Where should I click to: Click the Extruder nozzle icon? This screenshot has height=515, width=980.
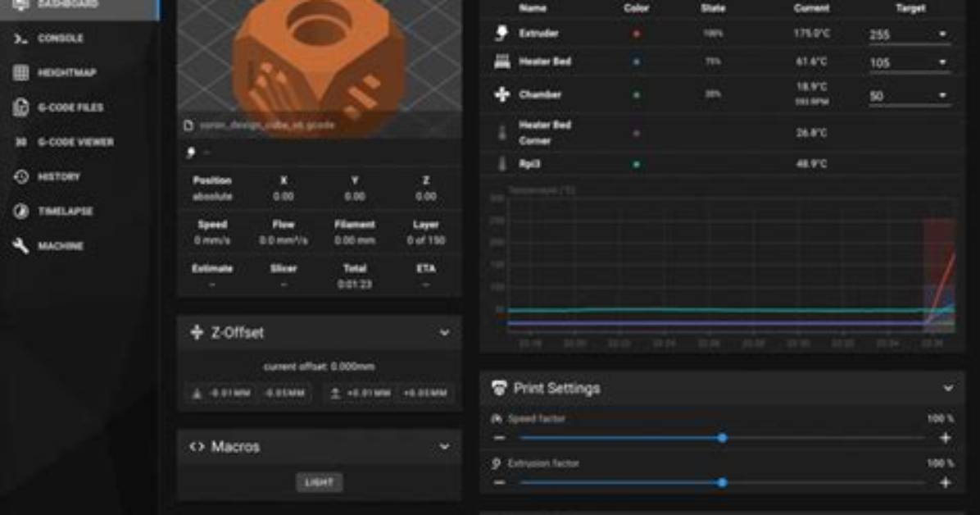[x=501, y=34]
